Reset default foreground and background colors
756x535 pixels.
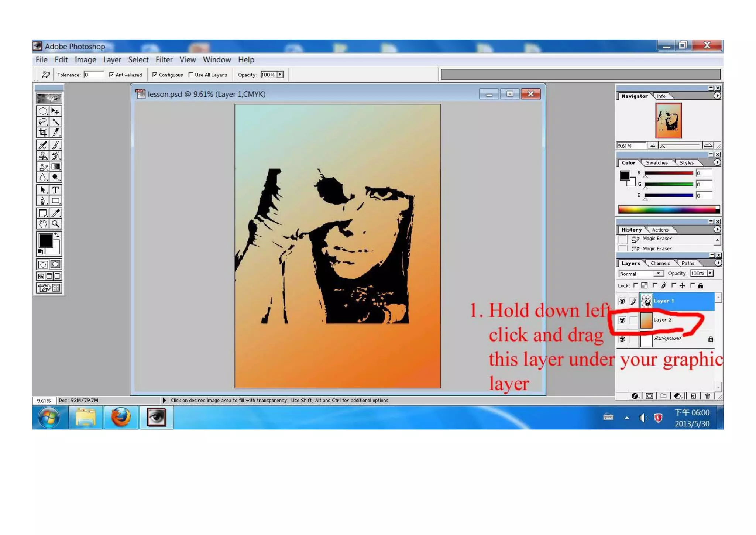tap(40, 252)
